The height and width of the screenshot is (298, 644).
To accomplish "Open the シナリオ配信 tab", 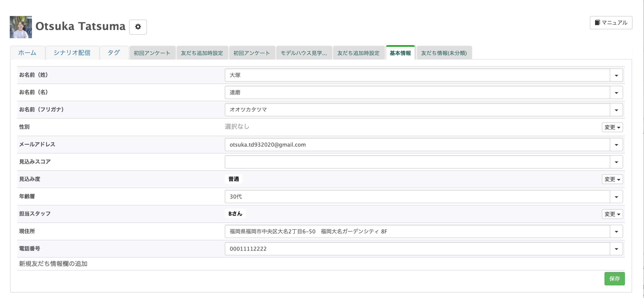I will (x=72, y=53).
